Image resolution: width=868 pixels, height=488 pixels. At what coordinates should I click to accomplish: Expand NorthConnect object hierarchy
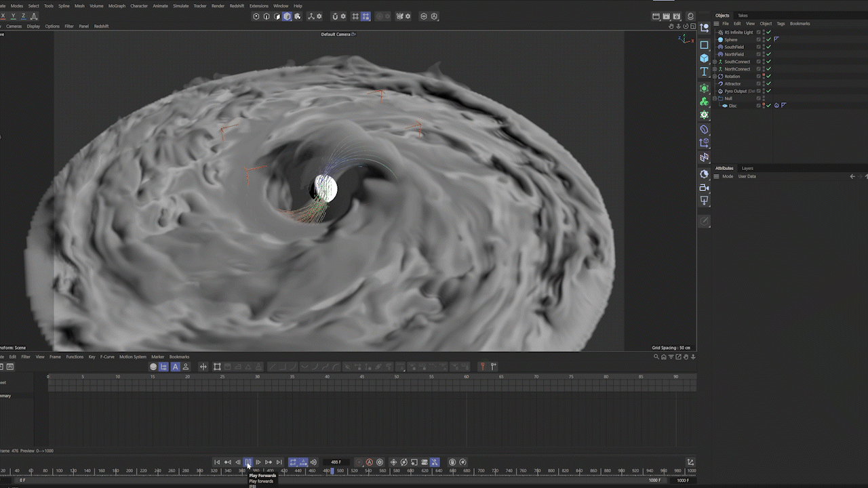(x=715, y=69)
